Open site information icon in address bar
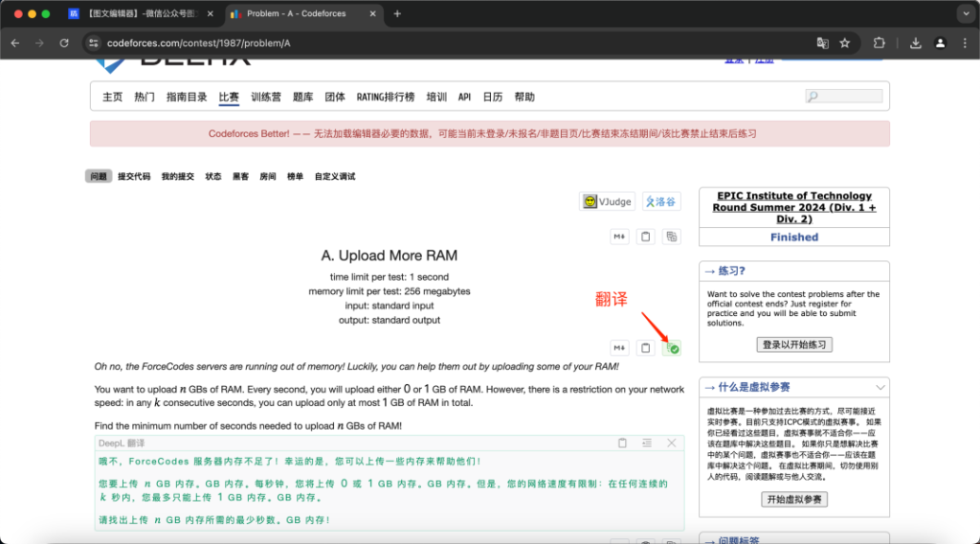The height and width of the screenshot is (544, 980). (x=94, y=43)
